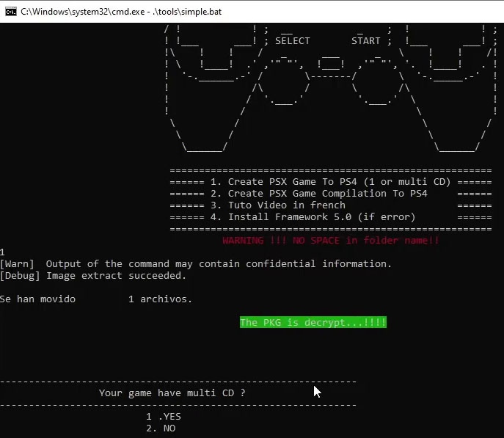
Task: Click the 1 .YES option text
Action: point(164,417)
